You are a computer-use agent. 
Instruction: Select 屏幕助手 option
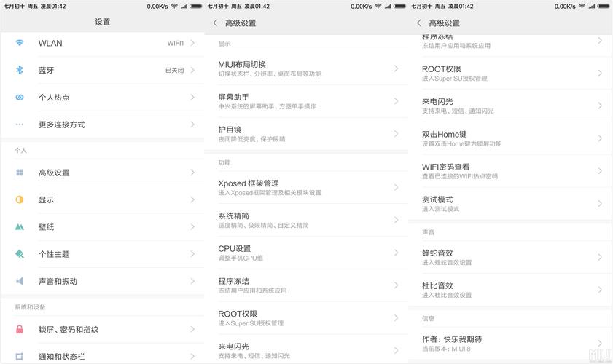click(306, 101)
